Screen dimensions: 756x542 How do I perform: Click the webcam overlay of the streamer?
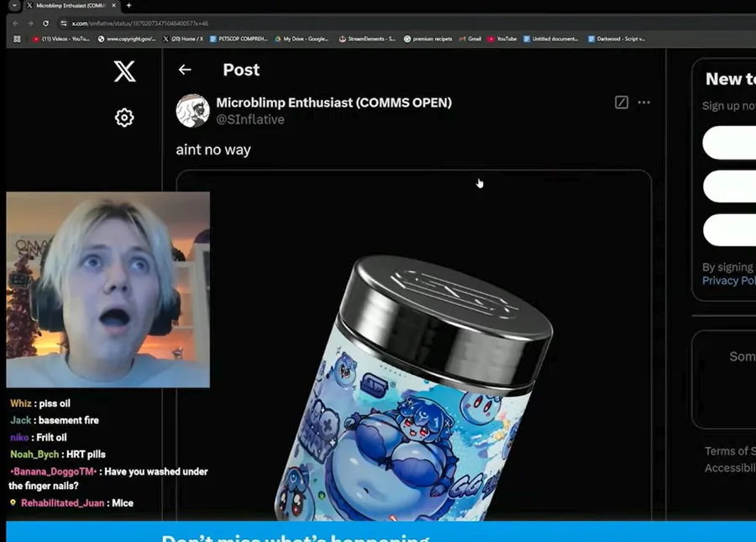(x=108, y=289)
